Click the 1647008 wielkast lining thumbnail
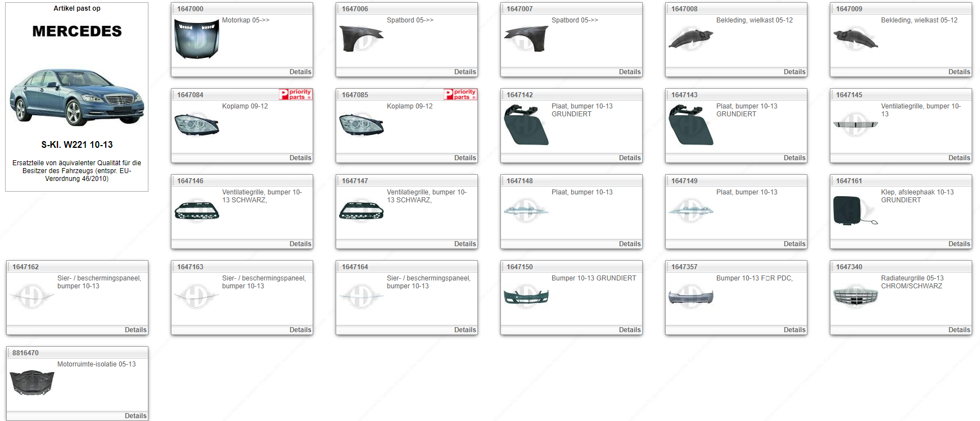Screen dimensions: 980x421 coord(691,39)
